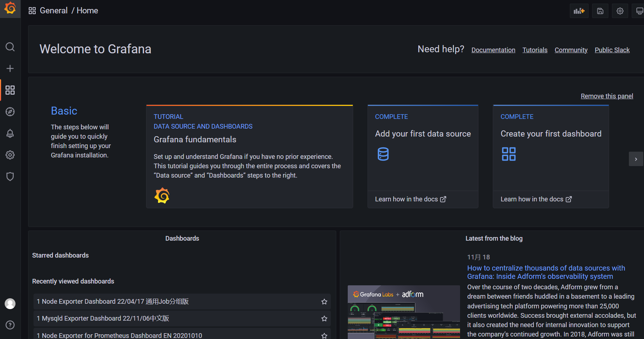The width and height of the screenshot is (644, 339).
Task: Click Remove this panel link
Action: click(607, 96)
